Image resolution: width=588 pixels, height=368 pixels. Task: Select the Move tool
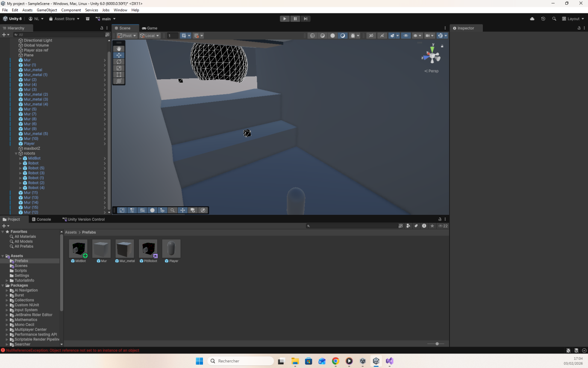[119, 55]
